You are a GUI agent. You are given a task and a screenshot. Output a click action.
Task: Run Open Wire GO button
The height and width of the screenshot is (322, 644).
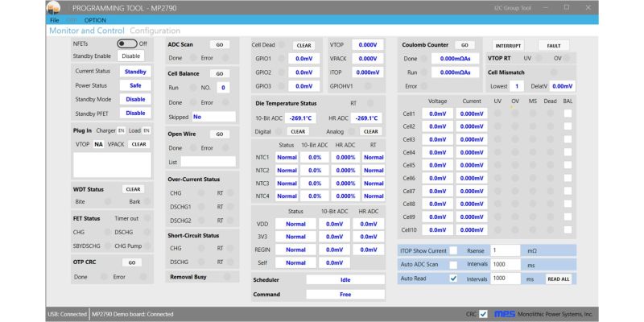pyautogui.click(x=220, y=134)
